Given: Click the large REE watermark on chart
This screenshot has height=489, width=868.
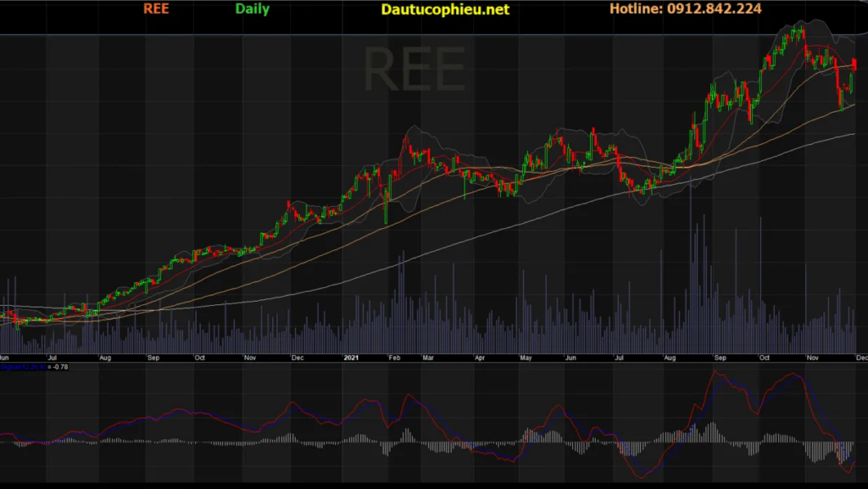Looking at the screenshot, I should click(415, 69).
